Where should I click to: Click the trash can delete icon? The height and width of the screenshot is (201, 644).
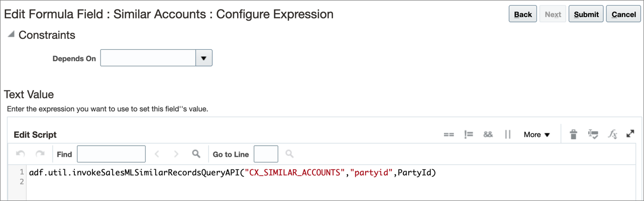[x=573, y=134]
